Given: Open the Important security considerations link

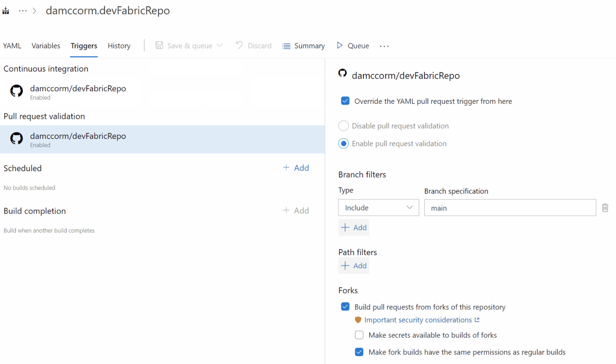Looking at the screenshot, I should point(418,320).
